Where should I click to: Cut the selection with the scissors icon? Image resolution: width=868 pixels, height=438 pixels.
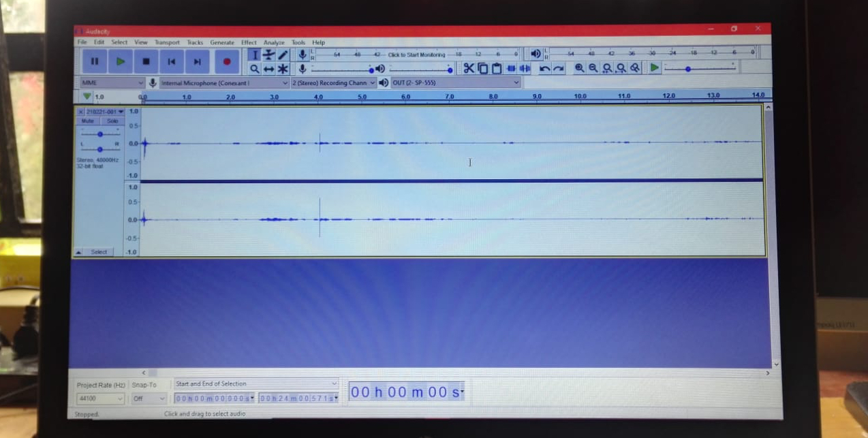click(x=469, y=68)
